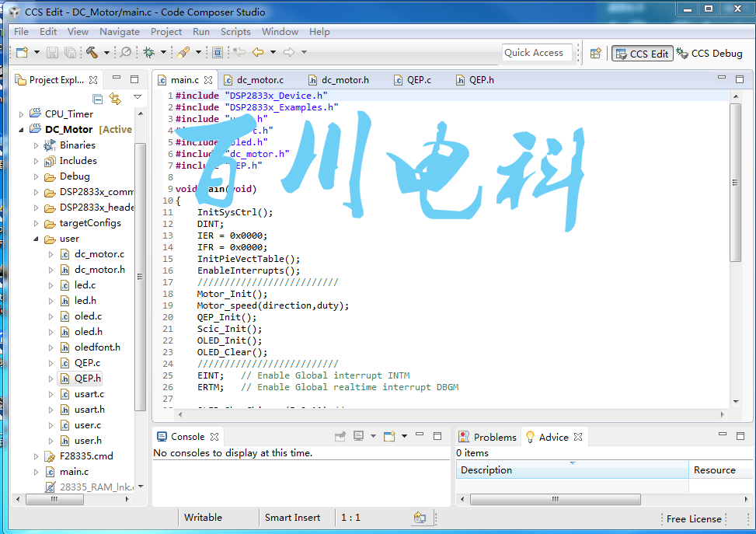Collapse the DC_Motor project

pos(21,130)
